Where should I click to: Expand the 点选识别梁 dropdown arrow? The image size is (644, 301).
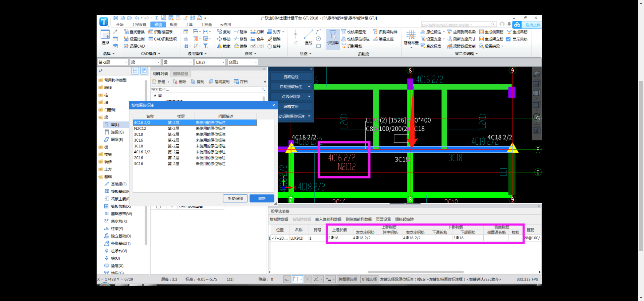click(x=309, y=96)
